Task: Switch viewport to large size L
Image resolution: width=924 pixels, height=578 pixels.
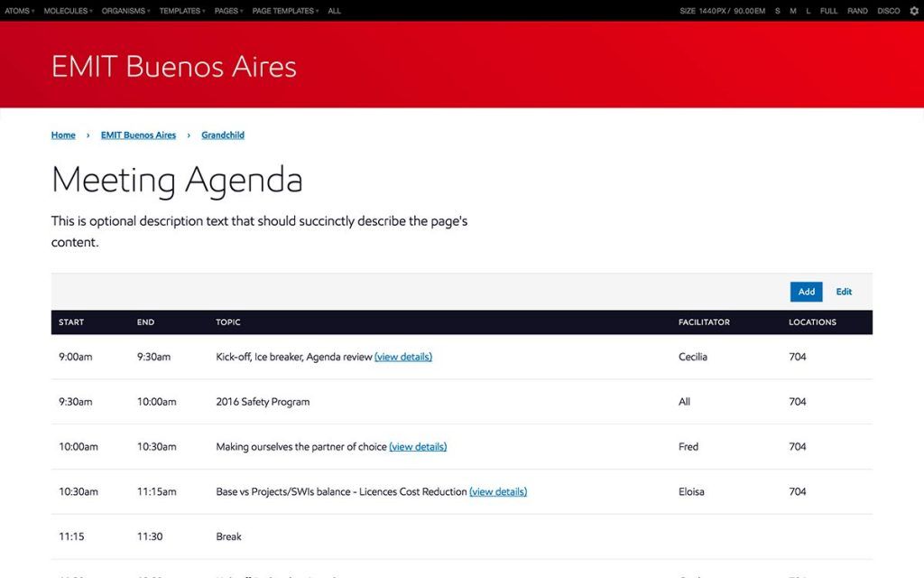Action: [808, 11]
